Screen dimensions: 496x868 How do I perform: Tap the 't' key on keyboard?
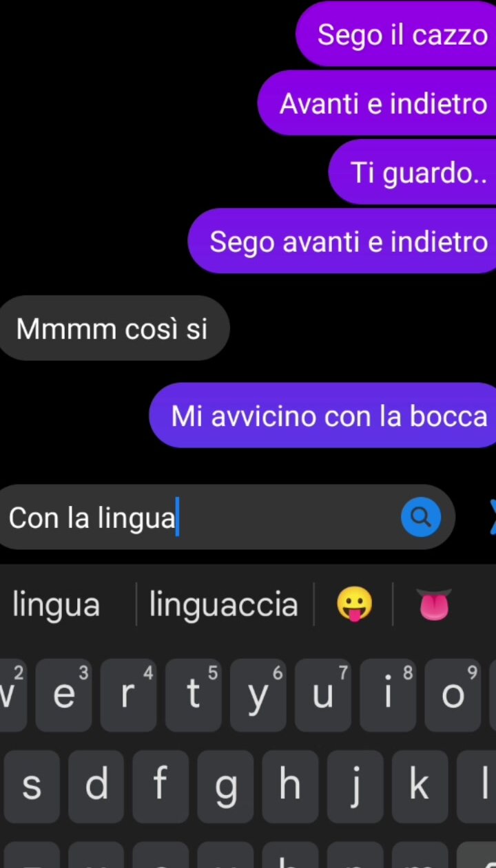(193, 695)
